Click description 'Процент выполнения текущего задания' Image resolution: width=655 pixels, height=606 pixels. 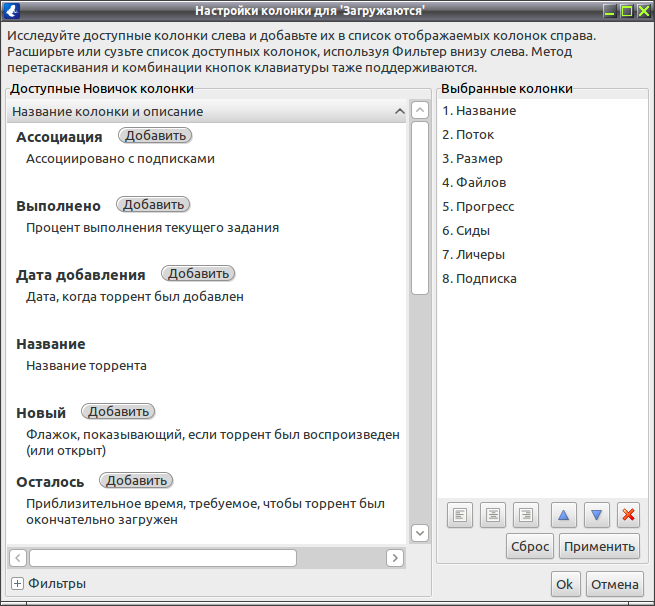point(152,228)
